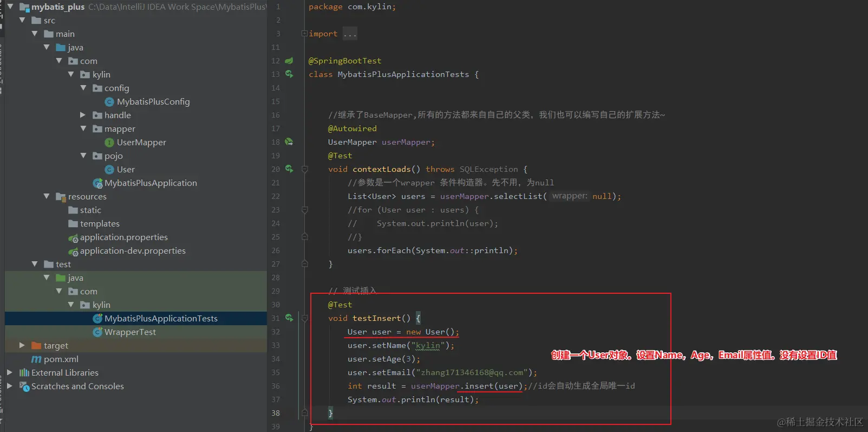Screen dimensions: 868x432
Task: Run testInsert via gutter icon line 31
Action: (x=289, y=318)
